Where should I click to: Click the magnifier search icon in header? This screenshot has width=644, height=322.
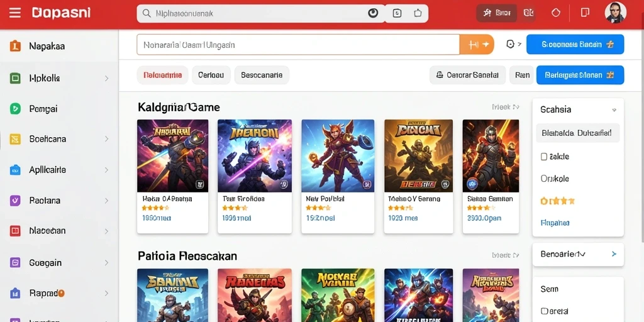[146, 14]
